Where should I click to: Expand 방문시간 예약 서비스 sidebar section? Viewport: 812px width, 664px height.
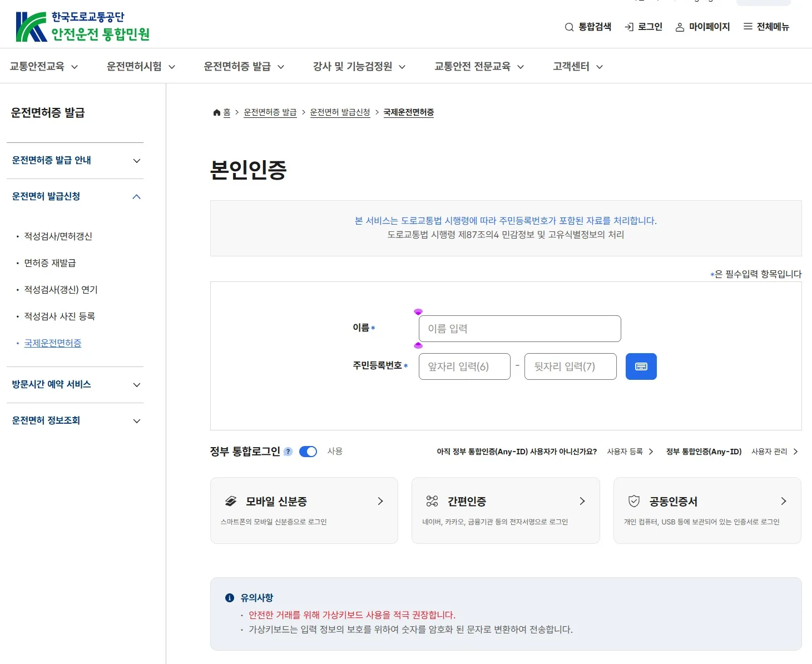pos(75,385)
